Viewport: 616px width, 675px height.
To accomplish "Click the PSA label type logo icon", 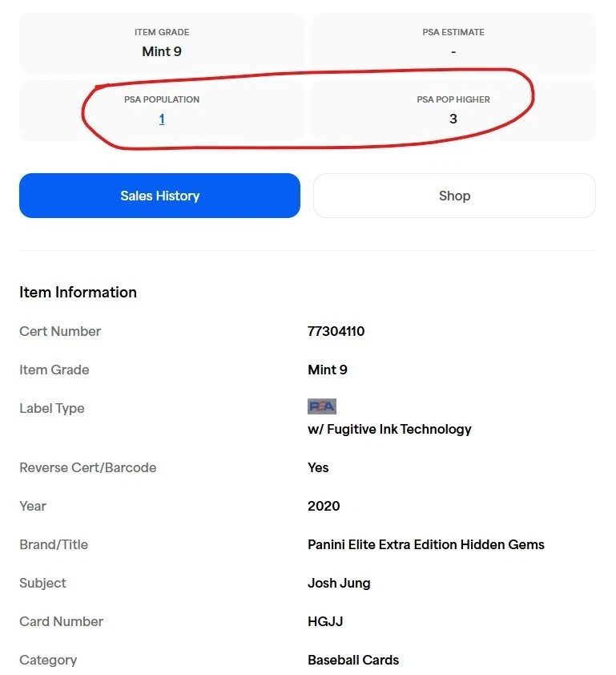I will pyautogui.click(x=322, y=406).
